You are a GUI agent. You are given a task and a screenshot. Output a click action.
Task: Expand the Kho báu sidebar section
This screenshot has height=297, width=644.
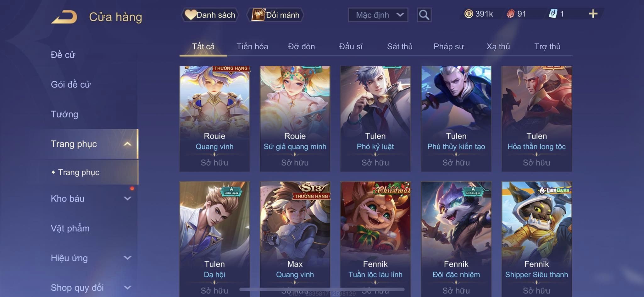(x=127, y=198)
